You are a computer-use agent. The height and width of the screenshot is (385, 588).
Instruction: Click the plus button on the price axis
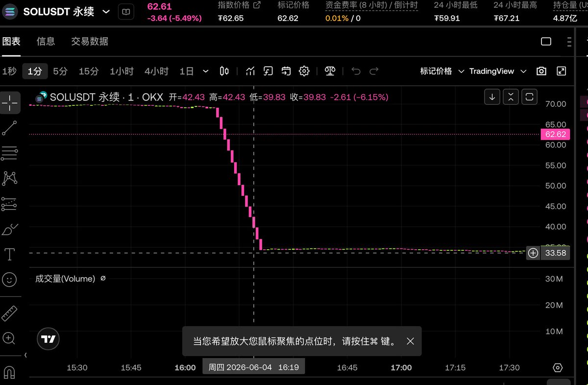click(533, 253)
